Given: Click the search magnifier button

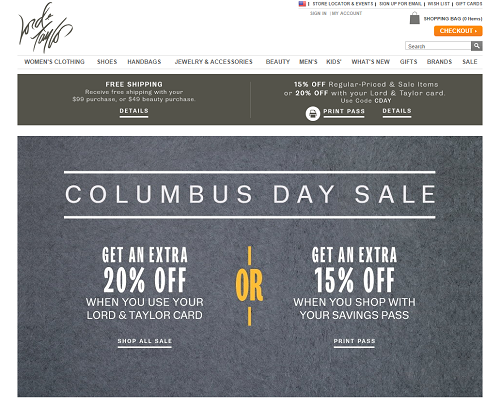Looking at the screenshot, I should (477, 46).
